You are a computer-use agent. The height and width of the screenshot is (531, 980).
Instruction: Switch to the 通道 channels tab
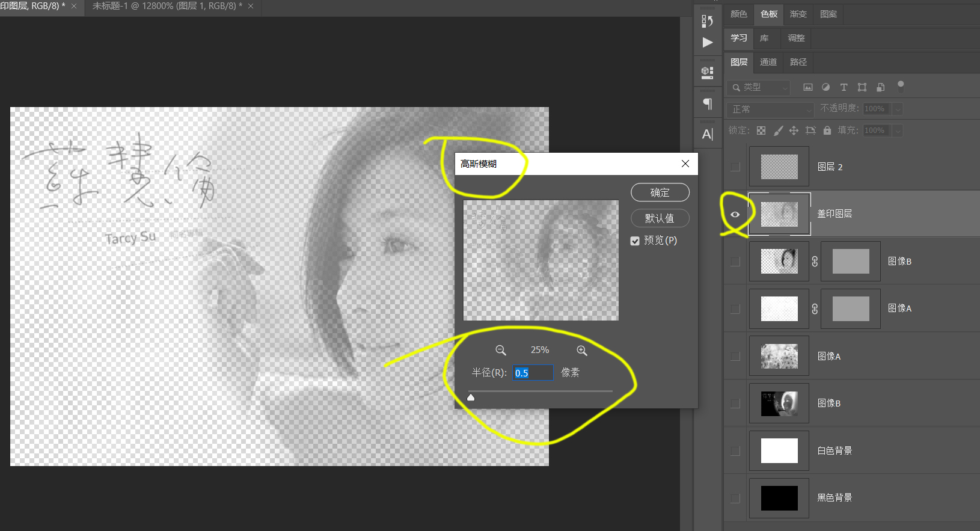(768, 62)
